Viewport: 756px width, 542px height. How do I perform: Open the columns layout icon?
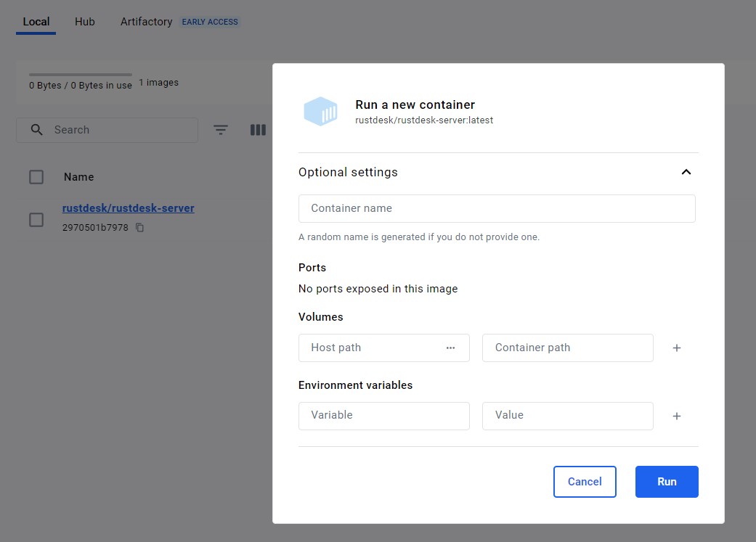tap(258, 130)
